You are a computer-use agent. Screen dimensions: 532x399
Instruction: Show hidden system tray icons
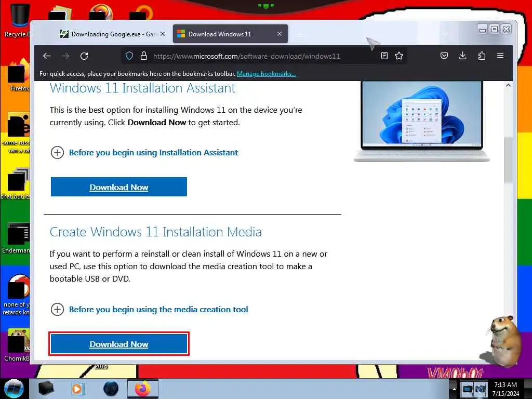(454, 389)
